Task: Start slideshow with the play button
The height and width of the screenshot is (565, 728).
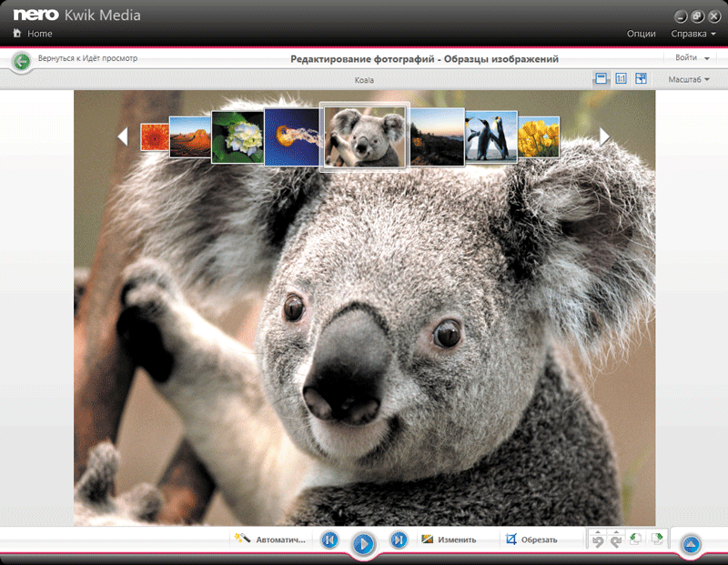Action: [363, 544]
